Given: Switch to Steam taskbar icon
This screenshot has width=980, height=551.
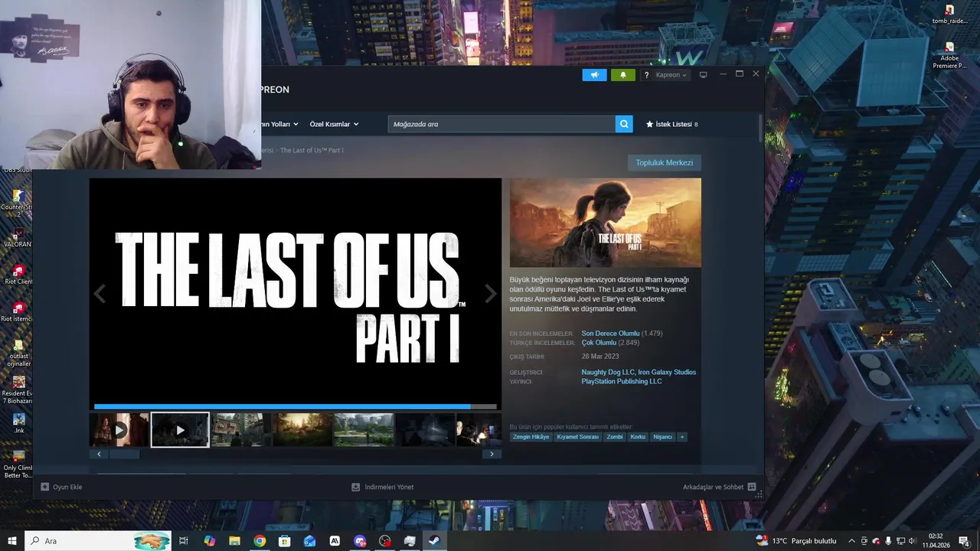Looking at the screenshot, I should coord(434,541).
